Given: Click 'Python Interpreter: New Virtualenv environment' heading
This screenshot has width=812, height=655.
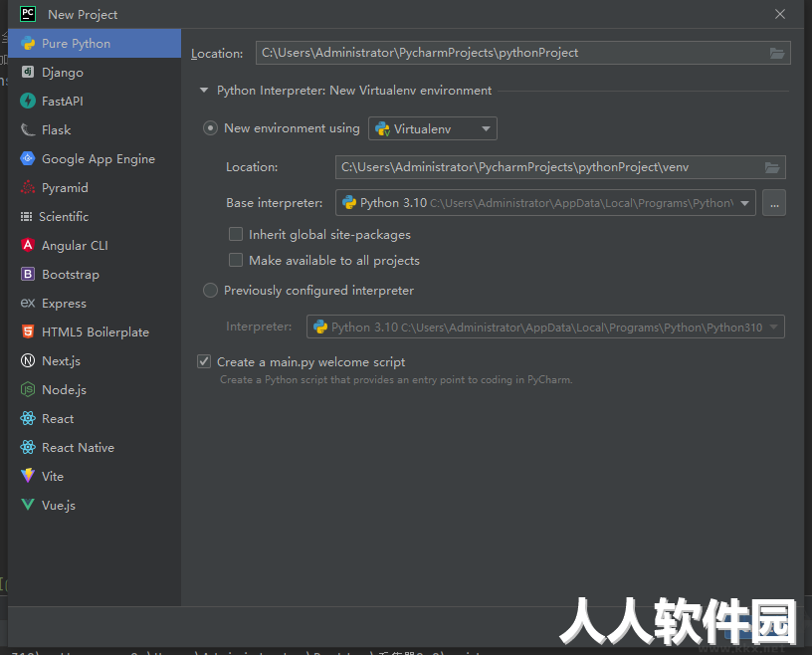Looking at the screenshot, I should pos(353,91).
